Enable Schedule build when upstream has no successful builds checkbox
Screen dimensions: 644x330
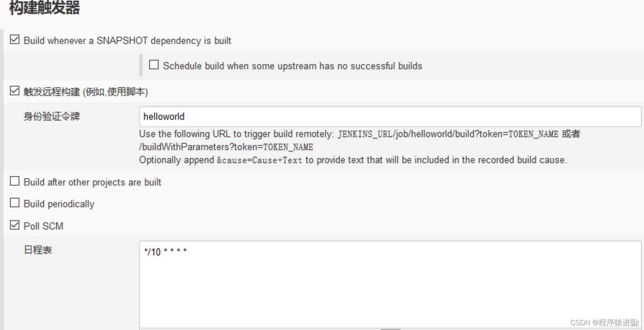(x=154, y=65)
